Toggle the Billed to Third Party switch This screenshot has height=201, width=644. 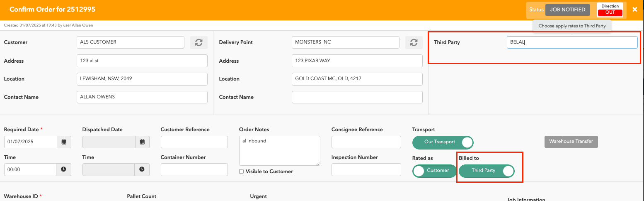click(487, 171)
